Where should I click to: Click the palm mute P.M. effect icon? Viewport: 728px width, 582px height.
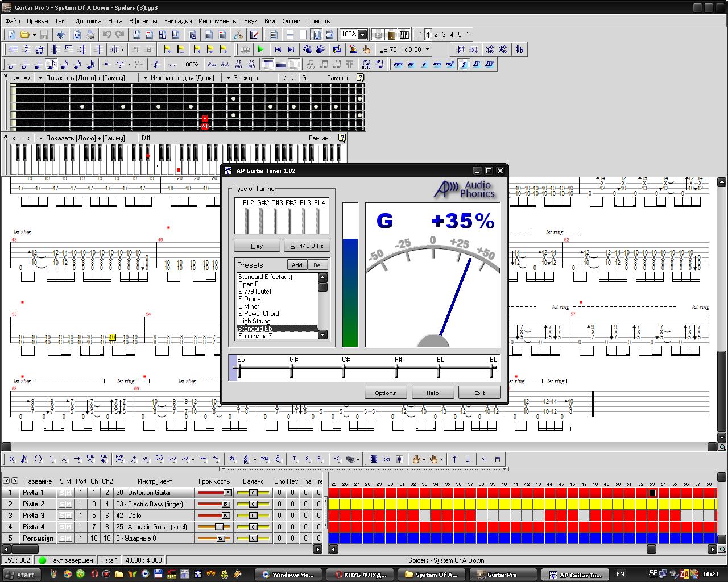coord(265,459)
